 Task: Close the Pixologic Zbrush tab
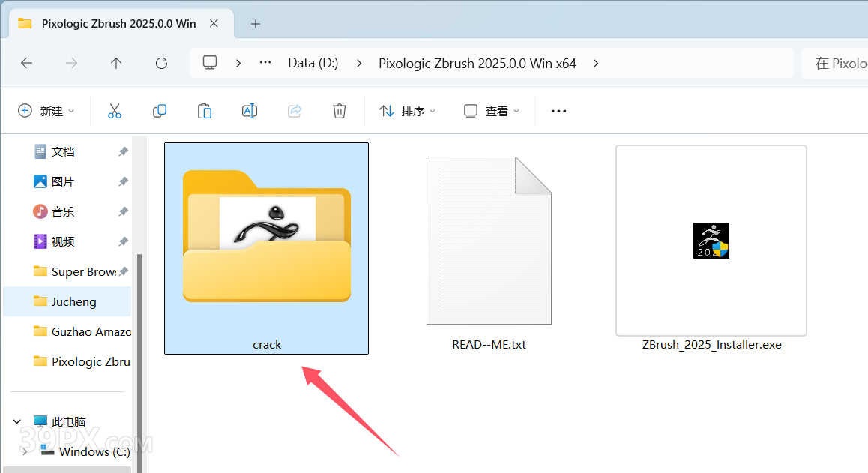(x=214, y=23)
